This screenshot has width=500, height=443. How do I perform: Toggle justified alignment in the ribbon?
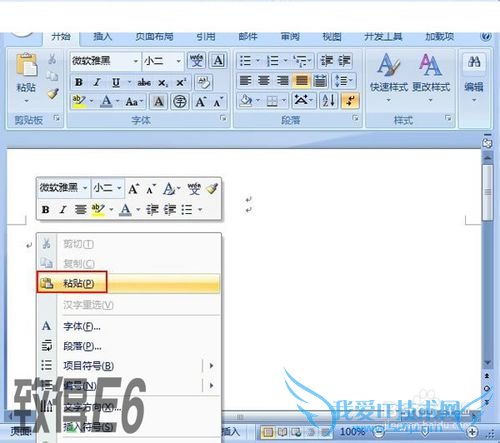tap(301, 81)
